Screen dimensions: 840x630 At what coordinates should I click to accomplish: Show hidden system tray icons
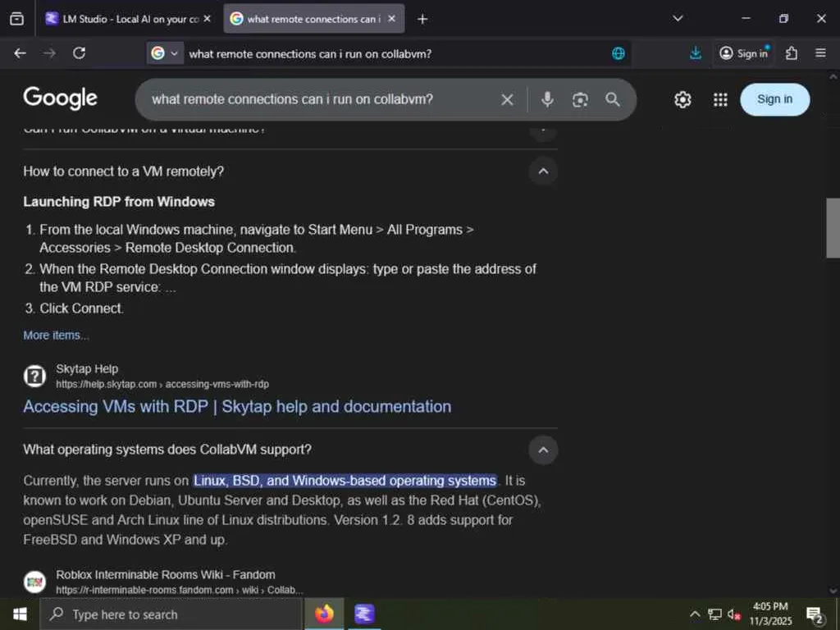[x=695, y=614]
